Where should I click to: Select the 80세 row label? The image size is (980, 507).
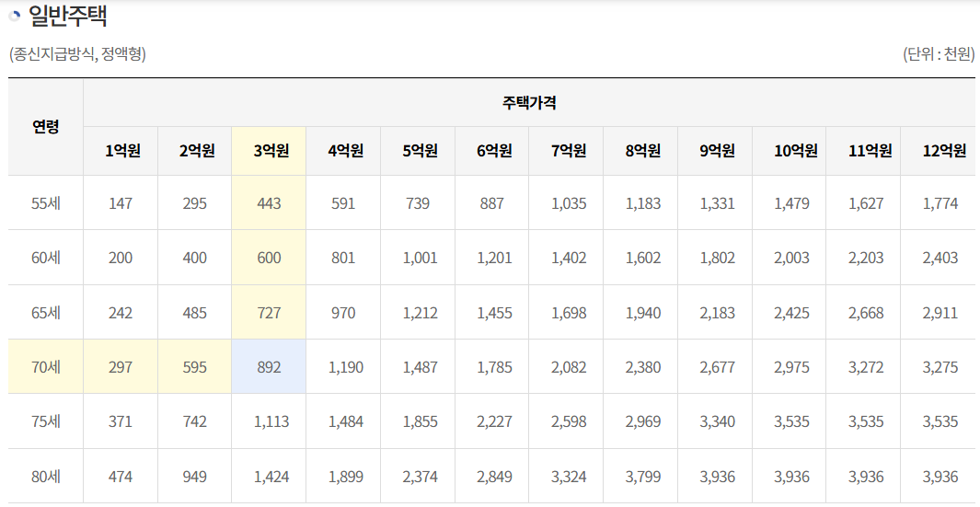[x=46, y=477]
